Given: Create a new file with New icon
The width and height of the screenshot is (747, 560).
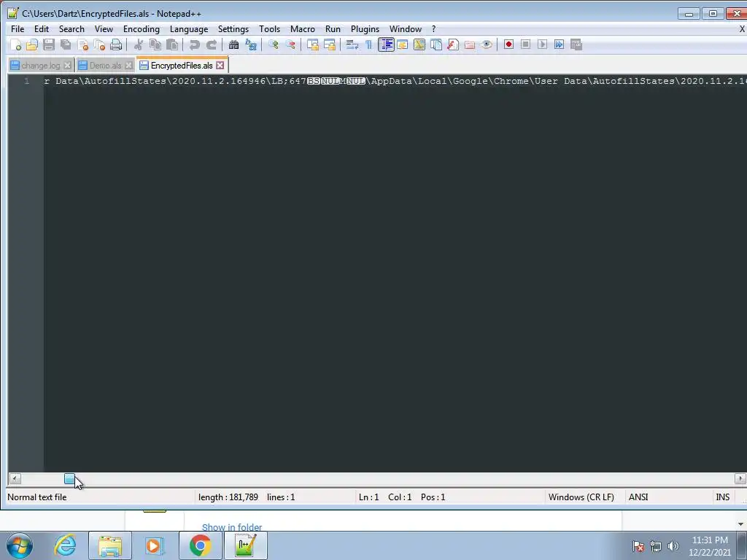Looking at the screenshot, I should click(x=15, y=44).
